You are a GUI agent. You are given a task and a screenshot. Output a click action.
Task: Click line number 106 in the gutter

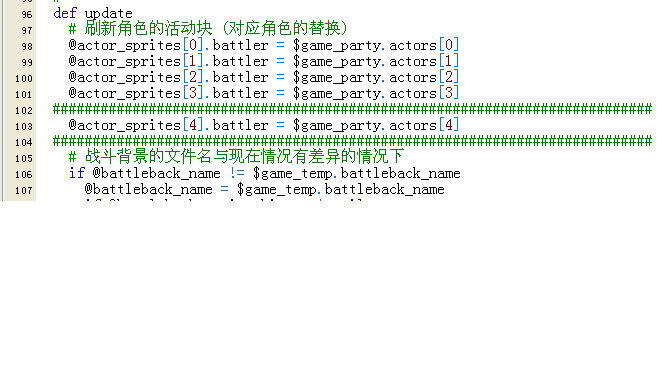coord(24,175)
